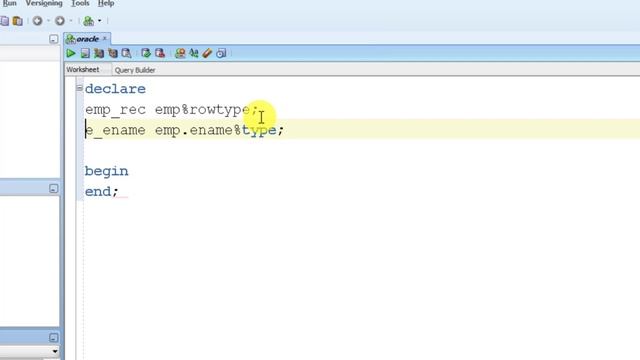640x360 pixels.
Task: Click 'e_ename' variable name
Action: (115, 130)
